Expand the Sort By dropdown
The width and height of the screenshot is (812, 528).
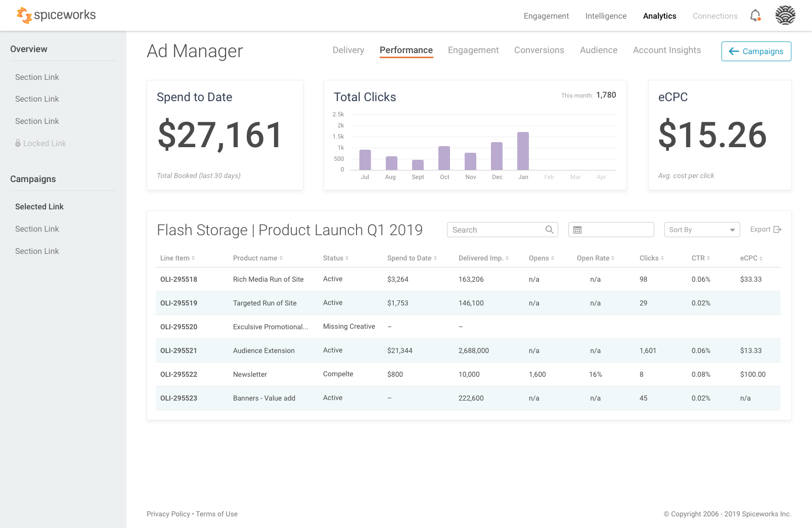(x=702, y=230)
